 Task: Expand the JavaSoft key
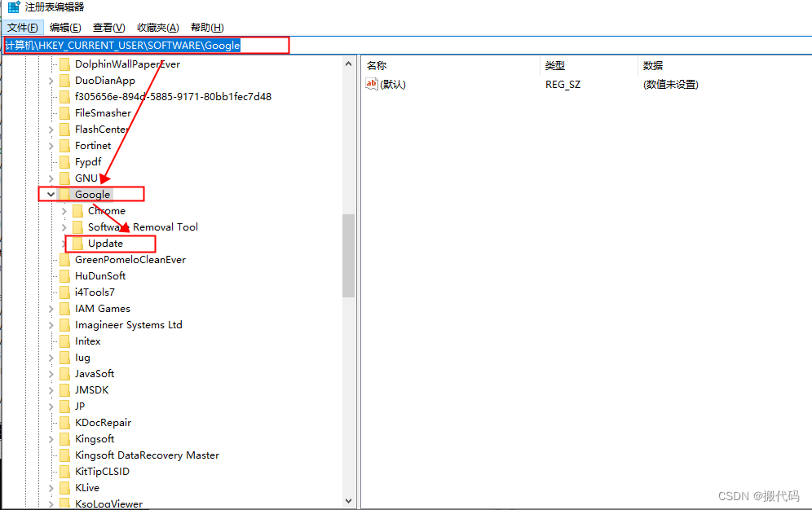51,374
